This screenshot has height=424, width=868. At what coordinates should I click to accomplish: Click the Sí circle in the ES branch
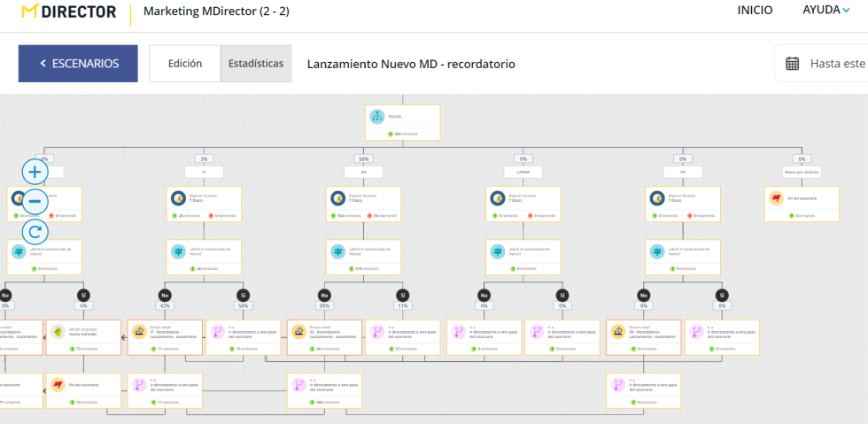pos(402,295)
